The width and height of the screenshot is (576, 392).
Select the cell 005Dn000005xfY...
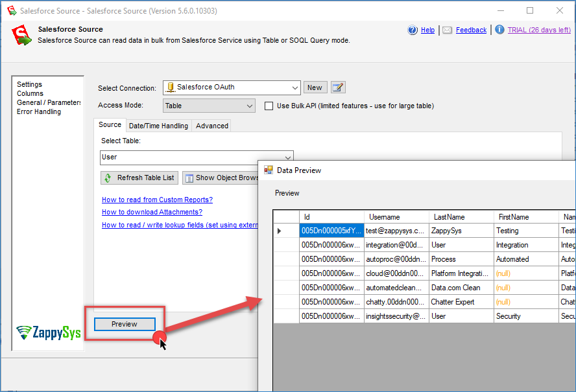pyautogui.click(x=331, y=231)
